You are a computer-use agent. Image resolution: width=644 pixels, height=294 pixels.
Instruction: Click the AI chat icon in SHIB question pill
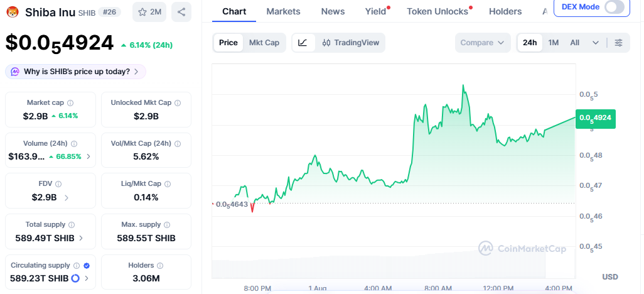point(15,72)
